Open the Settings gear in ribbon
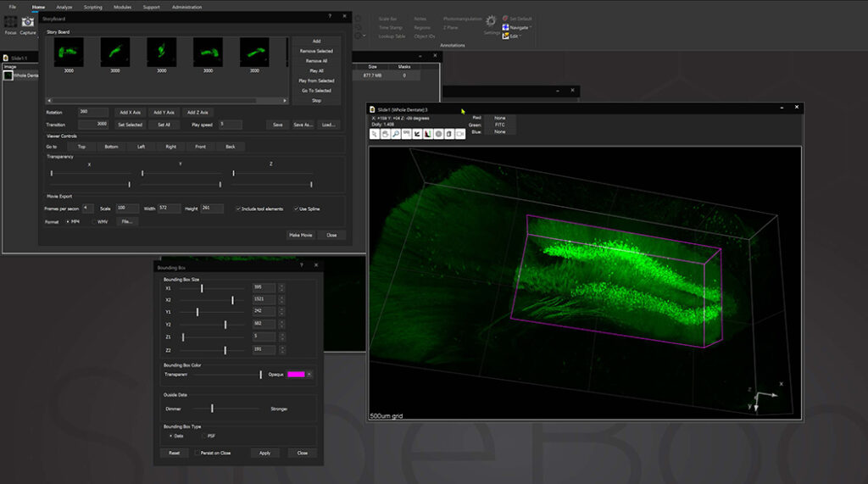The image size is (868, 484). (x=491, y=21)
